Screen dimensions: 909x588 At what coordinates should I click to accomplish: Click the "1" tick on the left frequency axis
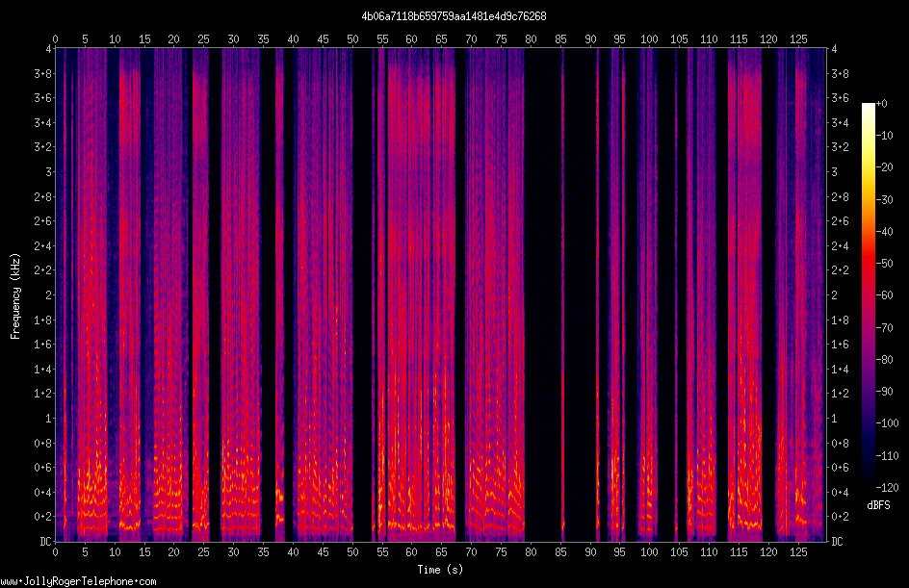pyautogui.click(x=49, y=419)
